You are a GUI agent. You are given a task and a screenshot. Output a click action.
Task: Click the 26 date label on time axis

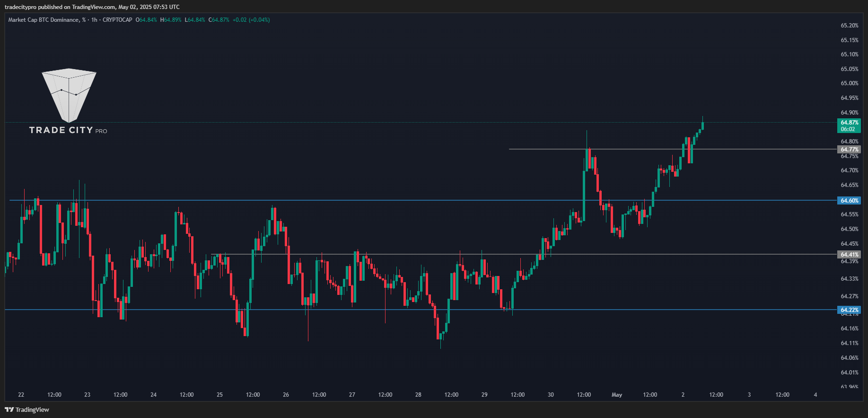click(x=286, y=395)
